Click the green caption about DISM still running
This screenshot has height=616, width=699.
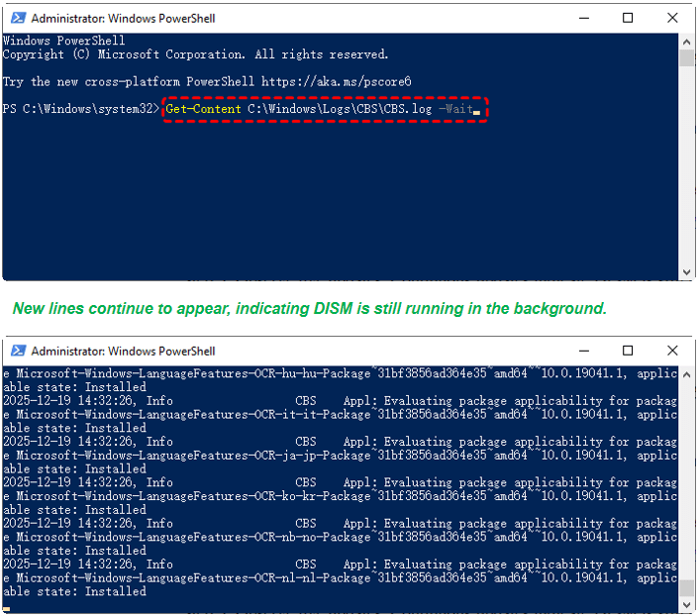pos(309,309)
